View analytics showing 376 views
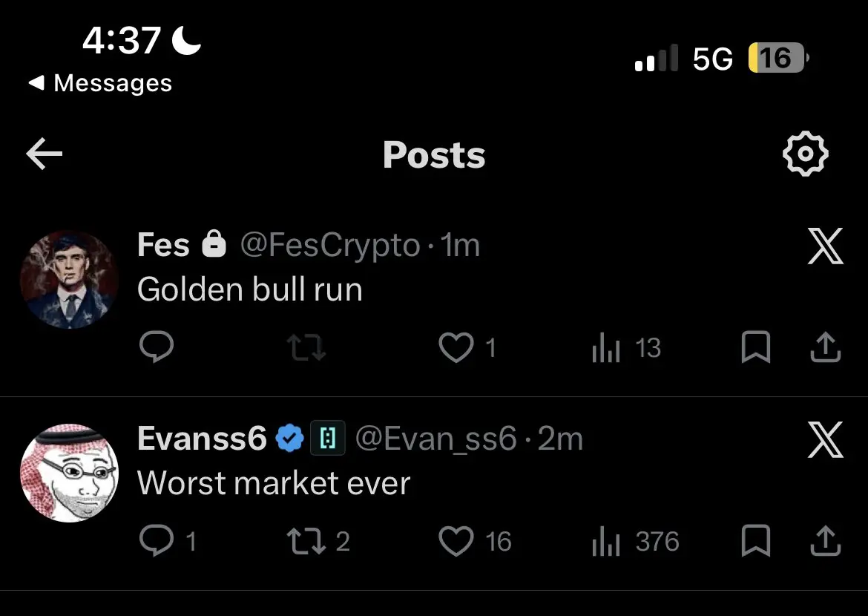Image resolution: width=868 pixels, height=616 pixels. click(607, 541)
